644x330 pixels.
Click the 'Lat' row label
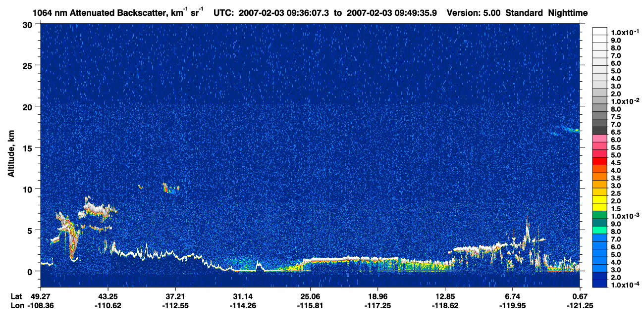click(x=16, y=296)
